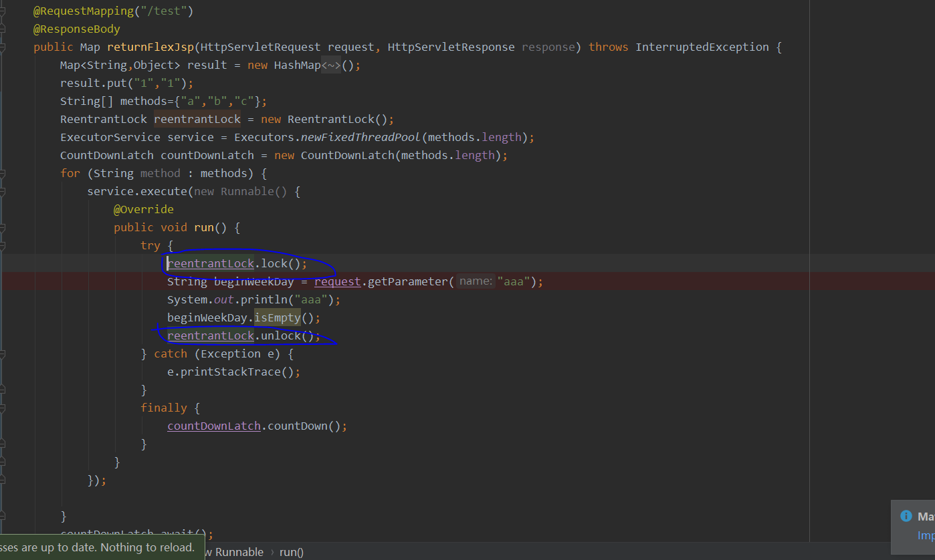Collapse the returnFlexJsp method fold icon
Screen dimensions: 935x560
[x=4, y=47]
